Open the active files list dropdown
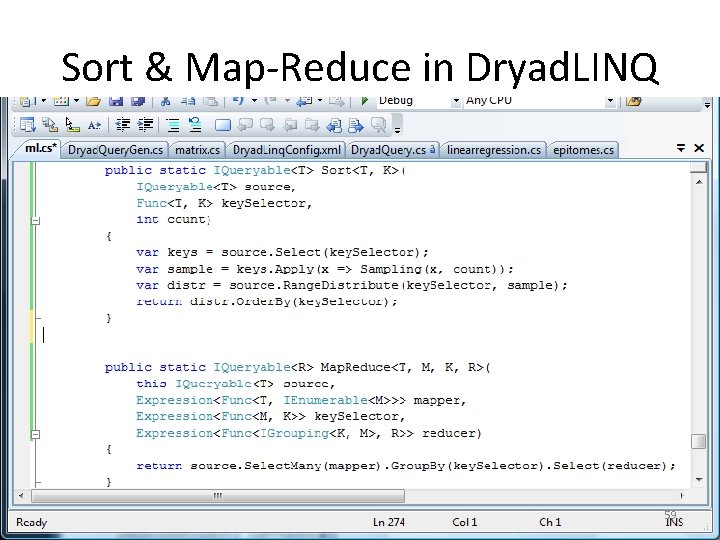 point(681,148)
